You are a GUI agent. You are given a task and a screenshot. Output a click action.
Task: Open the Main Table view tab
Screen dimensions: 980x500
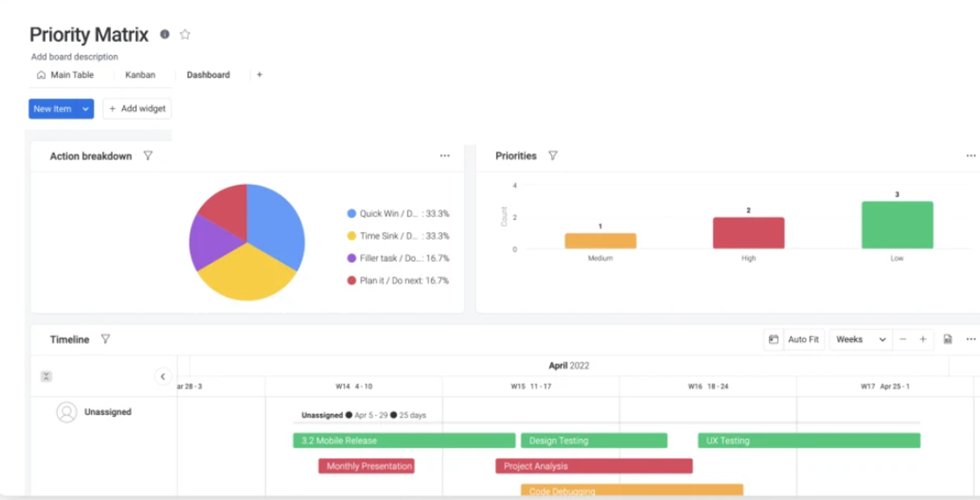point(65,75)
